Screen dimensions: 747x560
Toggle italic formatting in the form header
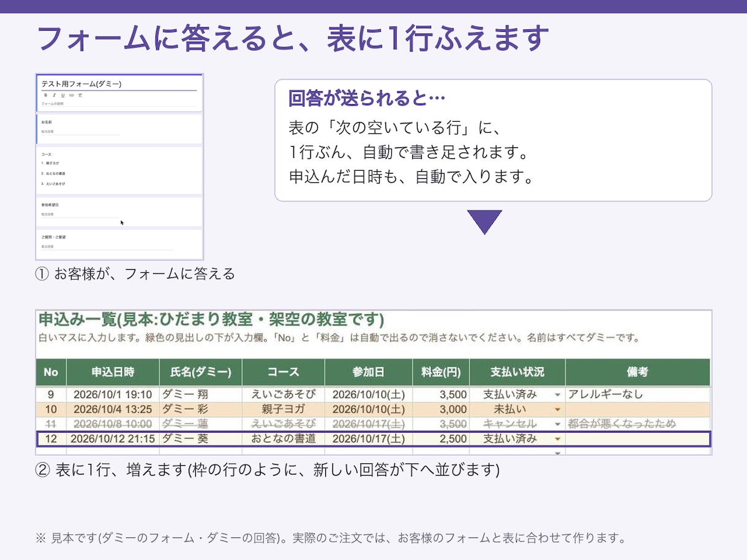[54, 95]
